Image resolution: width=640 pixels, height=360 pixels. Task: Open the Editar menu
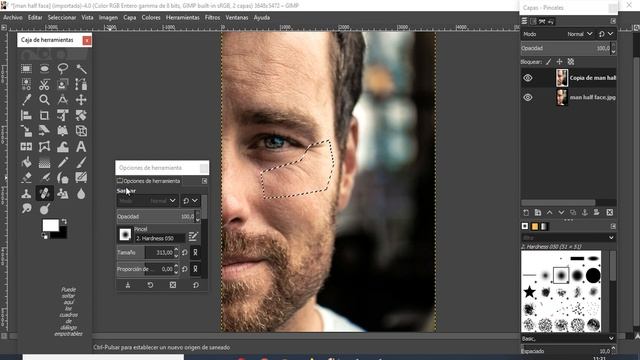(x=35, y=18)
